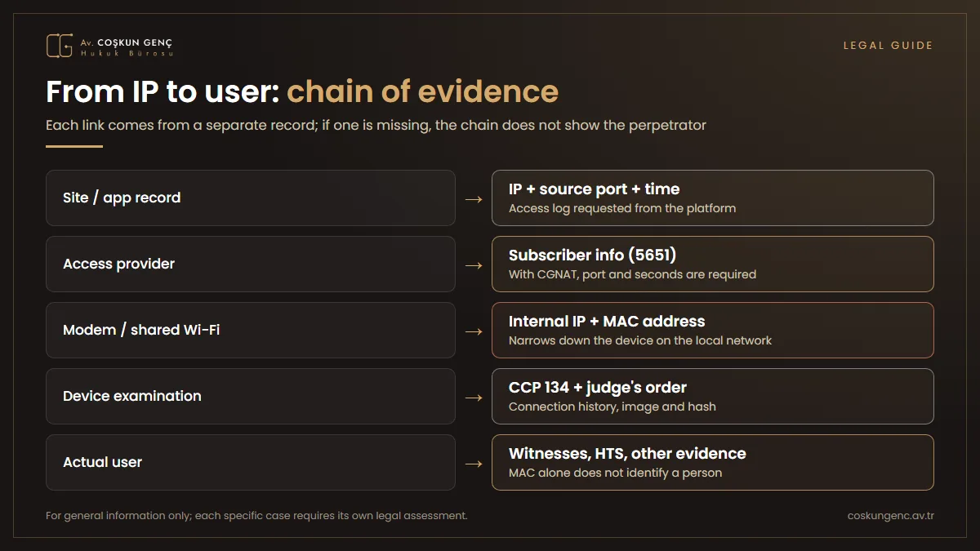Click the arrow next to 'Site / app record'
This screenshot has height=551, width=980.
pyautogui.click(x=474, y=198)
